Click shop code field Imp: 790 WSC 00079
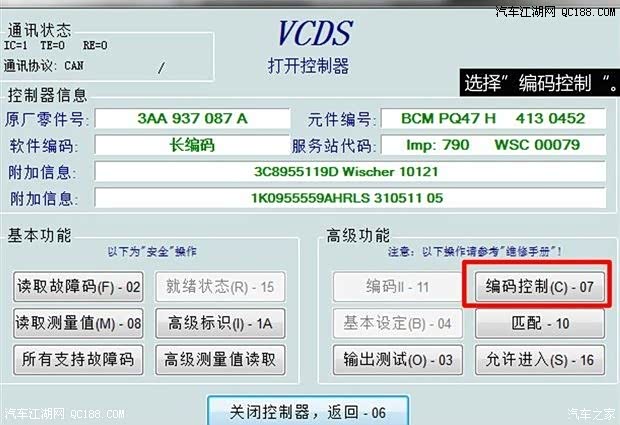Screen dimensions: 620x425 coord(493,145)
